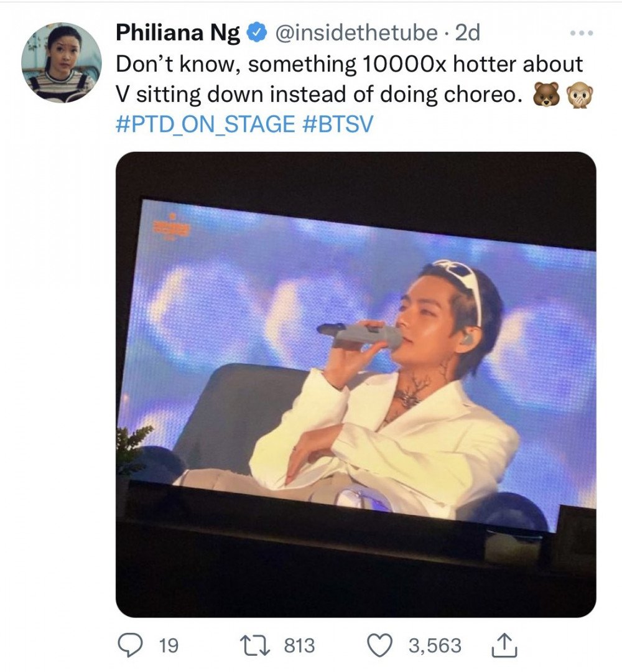Click the blue verified badge
This screenshot has height=672, width=622.
tap(258, 32)
